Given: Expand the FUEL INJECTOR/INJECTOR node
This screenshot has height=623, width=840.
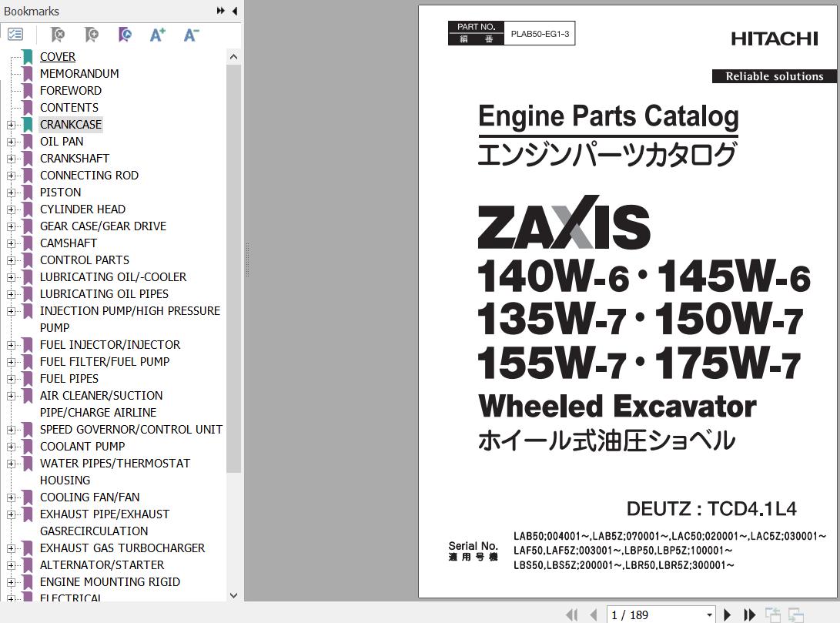Looking at the screenshot, I should (11, 345).
